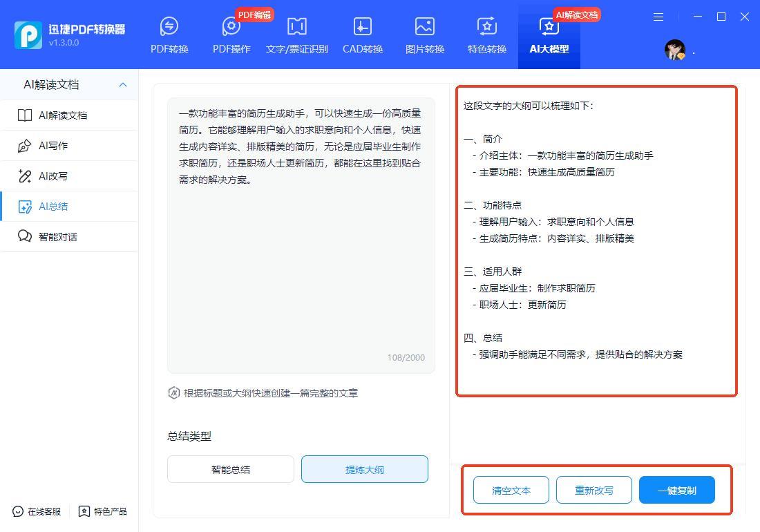760x532 pixels.
Task: Click the 清空文本 button
Action: 511,491
